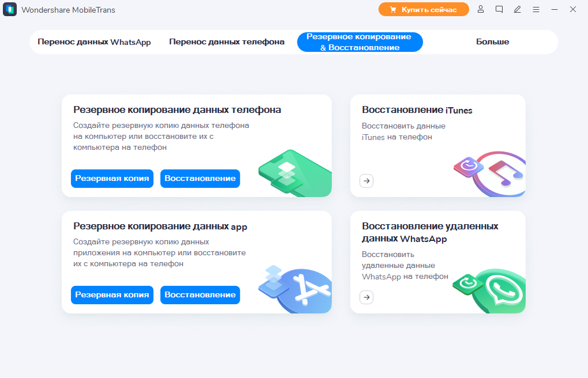This screenshot has width=588, height=378.
Task: Click Резервная копия under app data backup
Action: point(112,295)
